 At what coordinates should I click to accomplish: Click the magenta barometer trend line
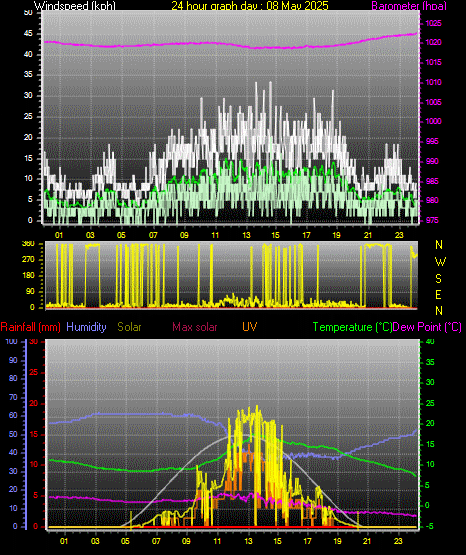tap(230, 44)
